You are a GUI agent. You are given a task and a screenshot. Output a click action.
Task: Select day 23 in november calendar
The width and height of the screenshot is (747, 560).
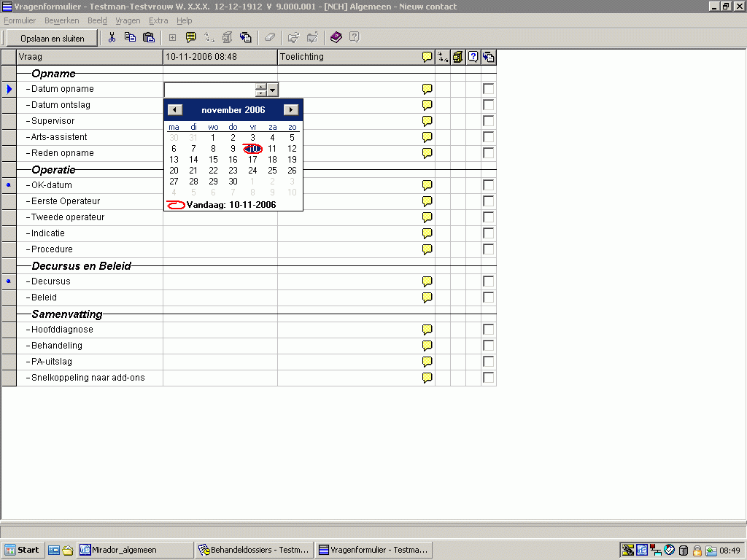[233, 171]
